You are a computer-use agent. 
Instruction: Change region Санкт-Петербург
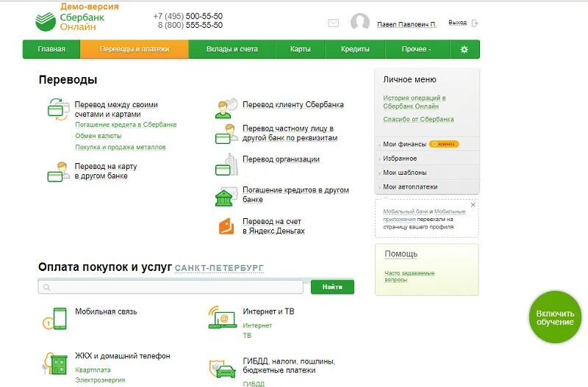(x=219, y=268)
